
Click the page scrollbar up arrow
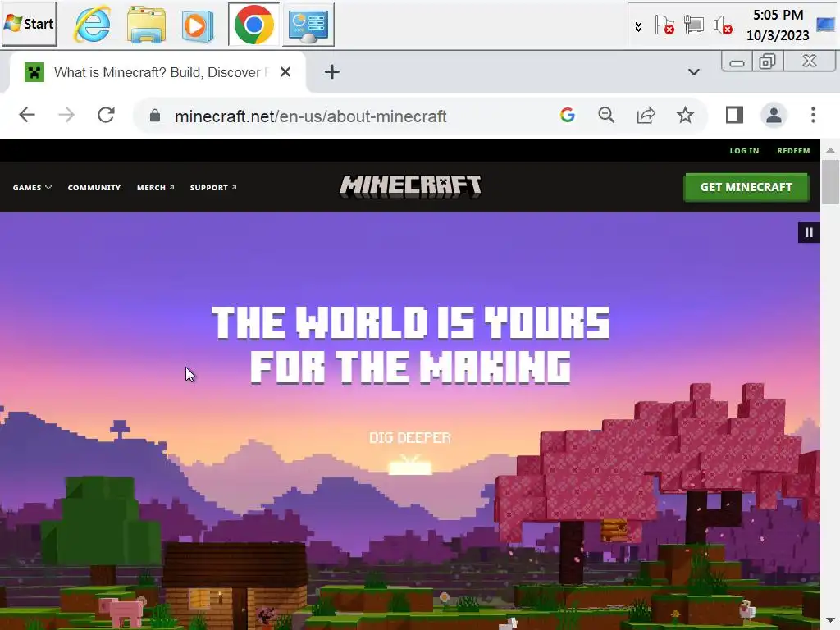(830, 151)
